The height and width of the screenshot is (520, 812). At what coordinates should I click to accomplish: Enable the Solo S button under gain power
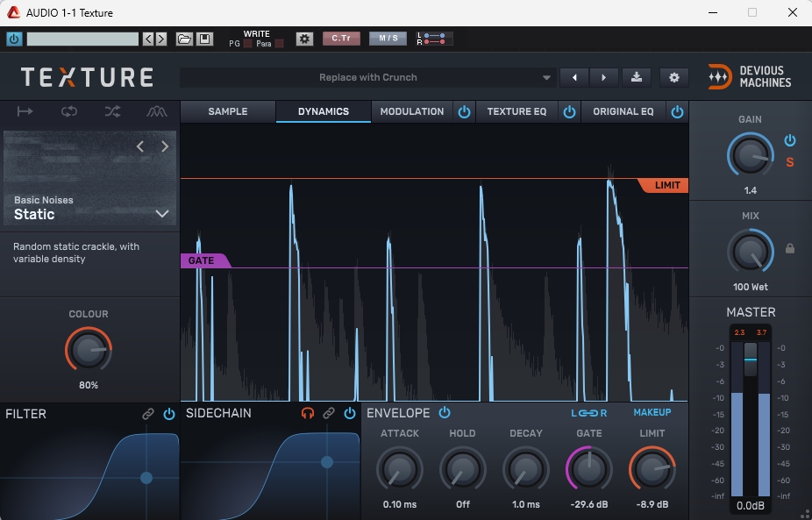pos(790,162)
